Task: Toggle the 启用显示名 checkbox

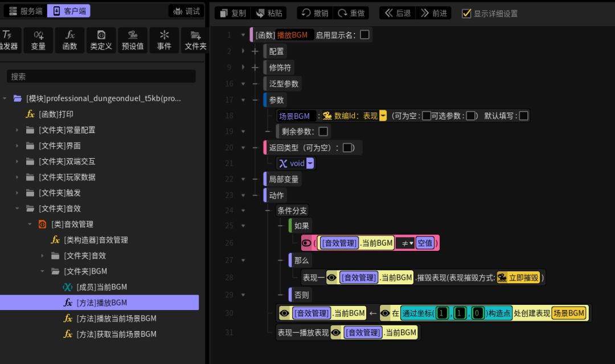Action: (365, 35)
